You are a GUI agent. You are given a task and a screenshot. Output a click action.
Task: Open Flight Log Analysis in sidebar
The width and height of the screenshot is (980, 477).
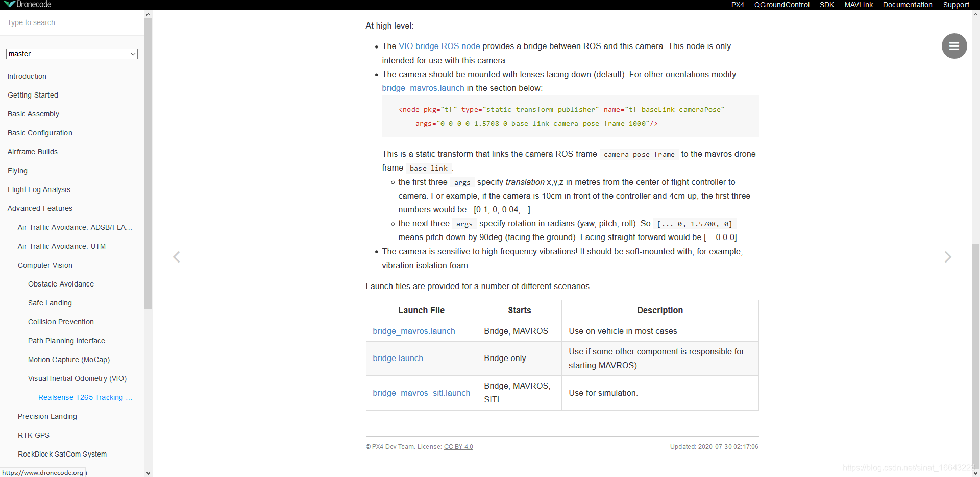(x=39, y=189)
